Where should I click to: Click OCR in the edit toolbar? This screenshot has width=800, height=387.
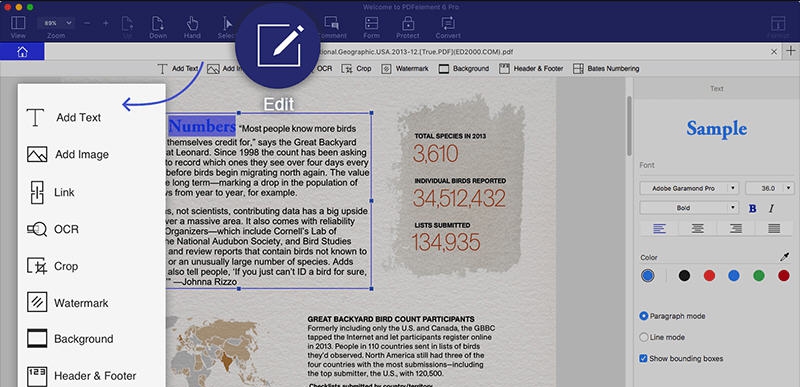pyautogui.click(x=324, y=68)
